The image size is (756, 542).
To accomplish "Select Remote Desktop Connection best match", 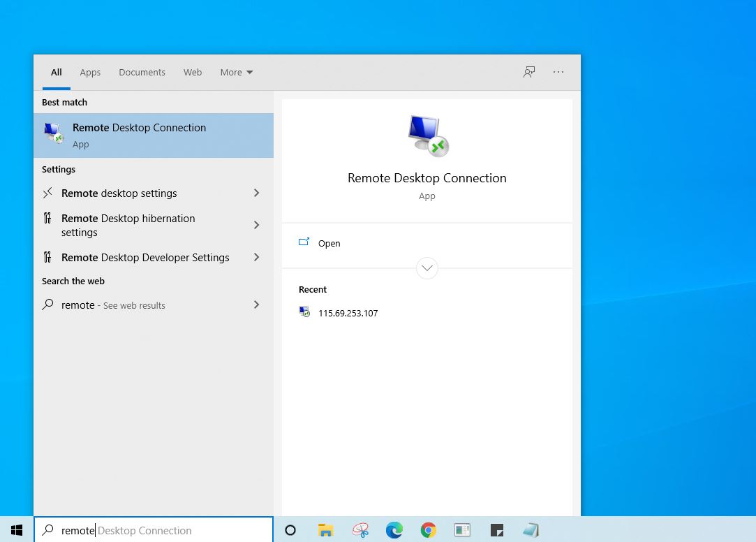I will point(154,135).
